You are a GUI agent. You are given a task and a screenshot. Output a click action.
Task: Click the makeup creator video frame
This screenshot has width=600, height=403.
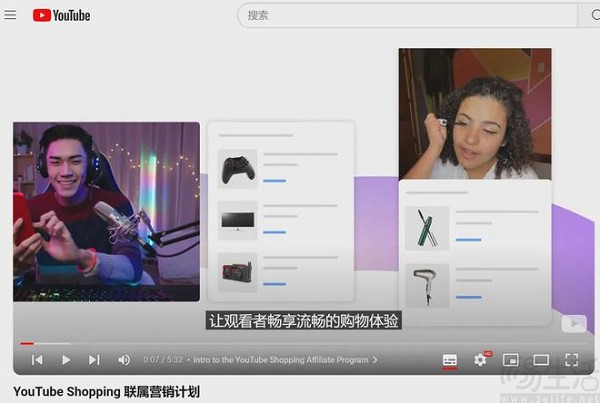point(475,114)
